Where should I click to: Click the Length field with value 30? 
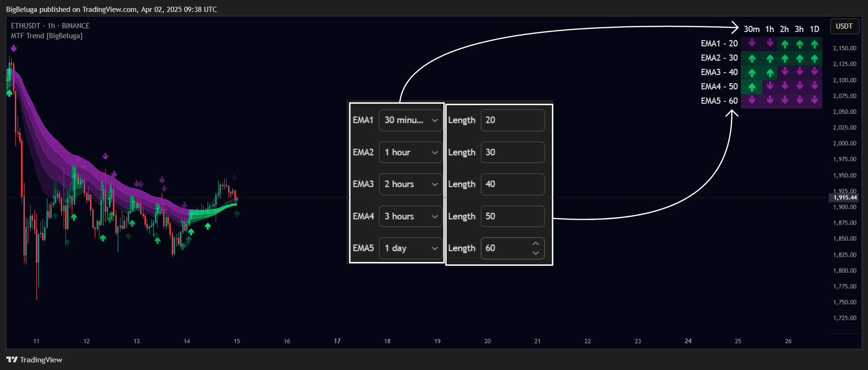tap(512, 152)
